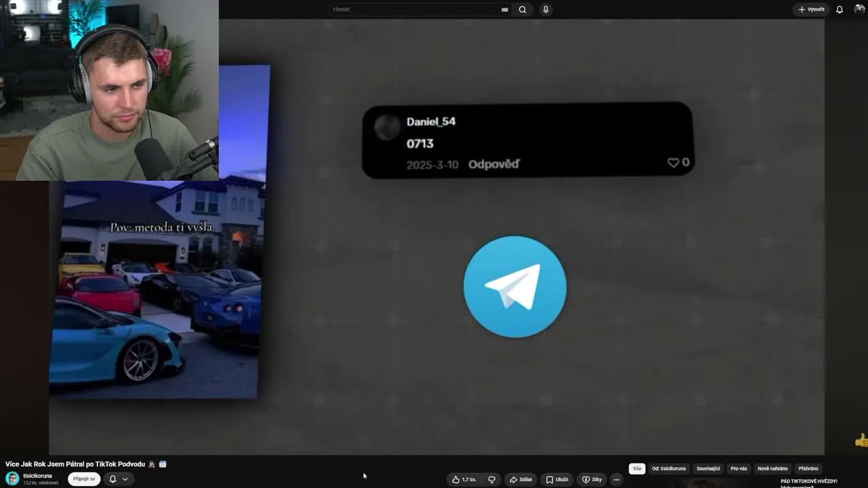This screenshot has height=488, width=868.
Task: Select the Přehráno filter chip
Action: (x=808, y=468)
